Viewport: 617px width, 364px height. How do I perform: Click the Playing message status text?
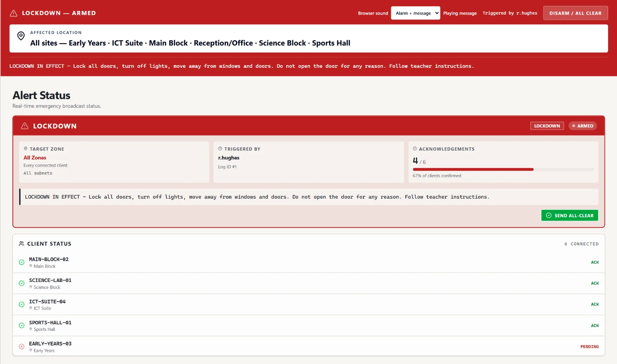click(x=460, y=13)
